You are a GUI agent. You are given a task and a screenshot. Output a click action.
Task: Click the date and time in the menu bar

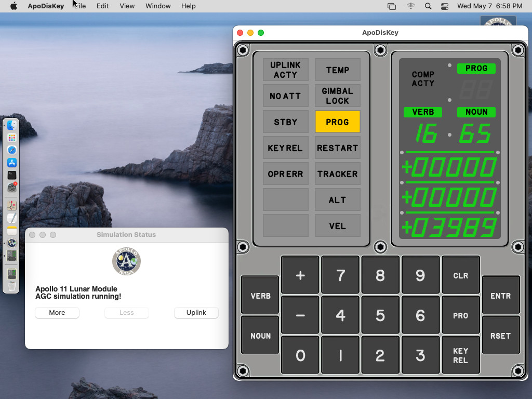click(489, 6)
